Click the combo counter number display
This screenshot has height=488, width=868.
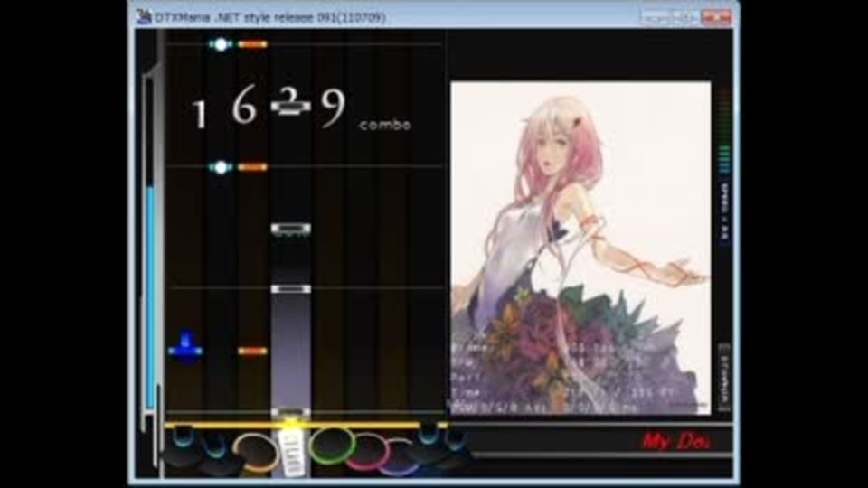[269, 107]
